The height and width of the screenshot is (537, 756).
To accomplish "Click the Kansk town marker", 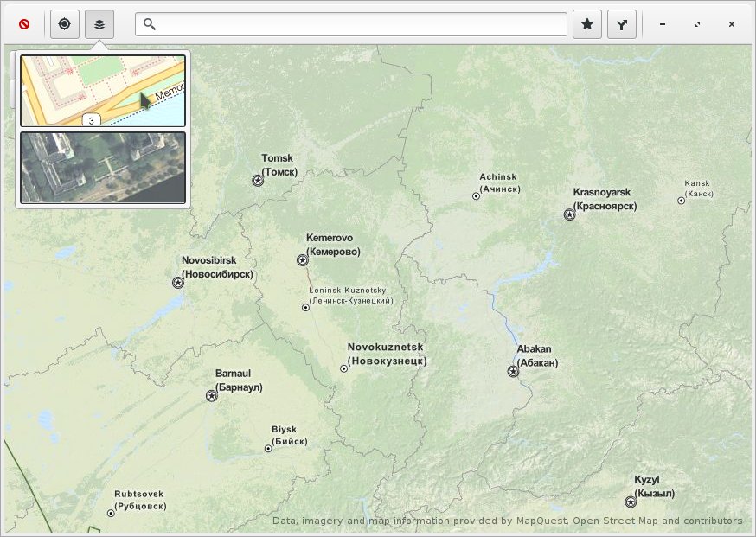I will tap(681, 201).
